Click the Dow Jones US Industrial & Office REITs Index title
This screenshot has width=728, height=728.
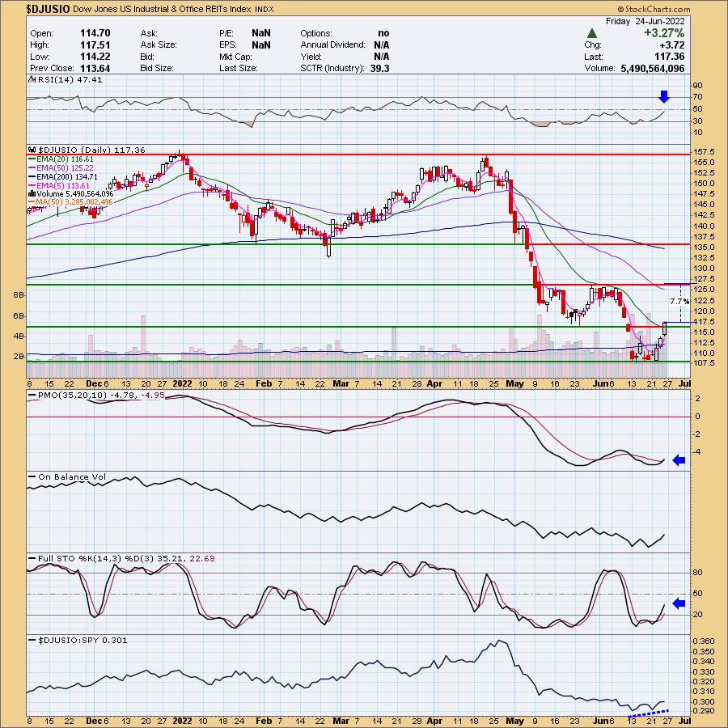click(162, 9)
